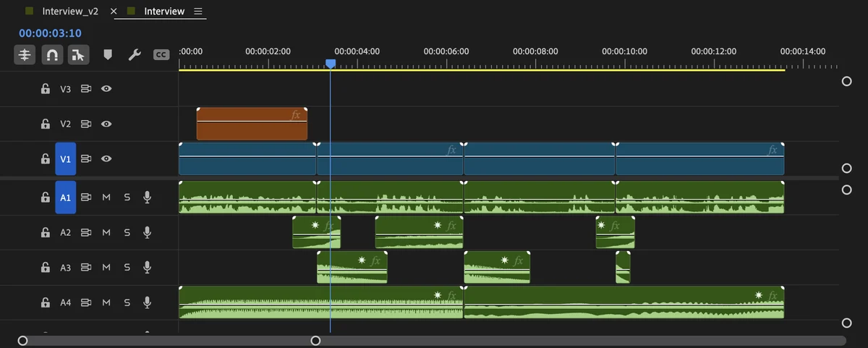Hide track V1 output eye
This screenshot has height=348, width=868.
106,159
